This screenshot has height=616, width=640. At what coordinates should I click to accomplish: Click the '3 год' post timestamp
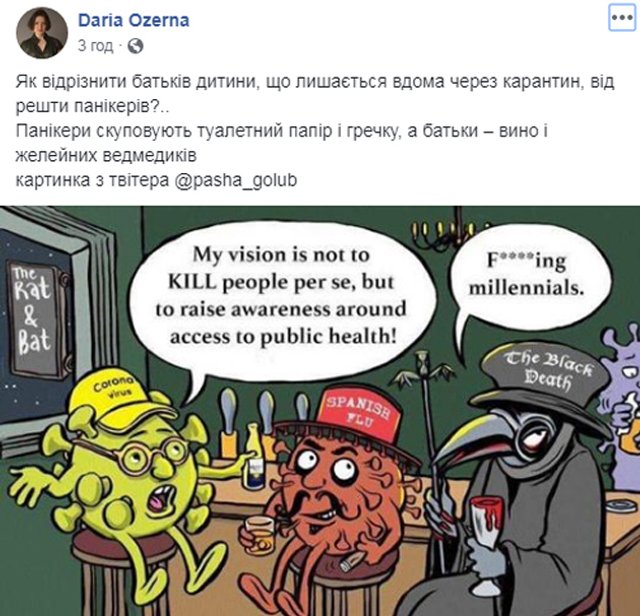[96, 46]
